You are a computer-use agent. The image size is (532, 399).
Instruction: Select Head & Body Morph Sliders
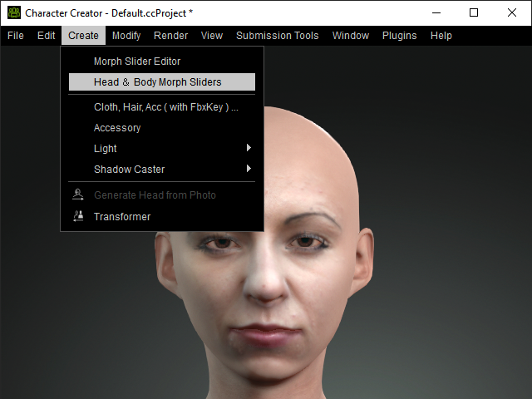(162, 82)
